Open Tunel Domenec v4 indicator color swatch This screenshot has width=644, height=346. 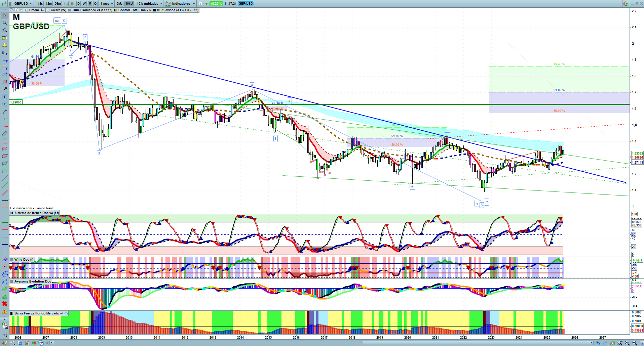[x=70, y=10]
